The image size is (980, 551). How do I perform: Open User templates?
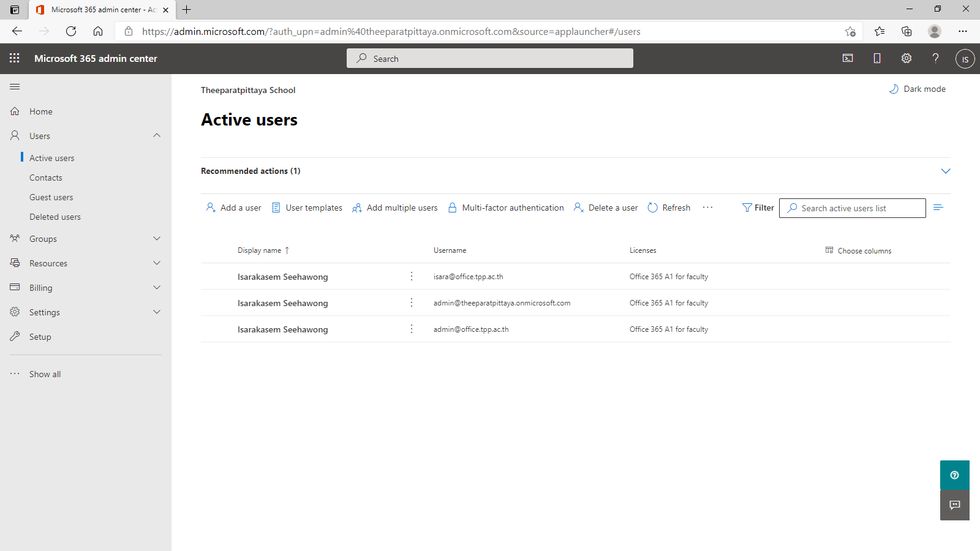pos(307,208)
